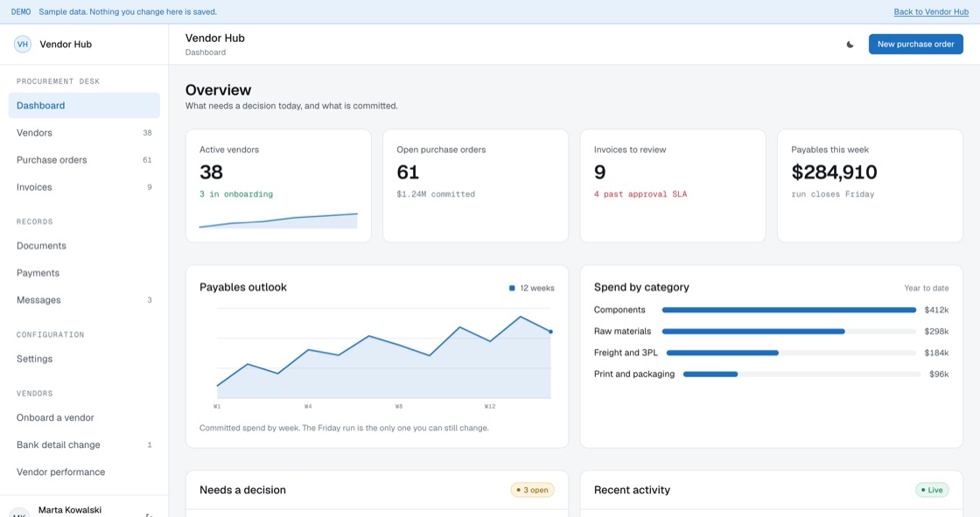Open Settings under Configuration

84,359
